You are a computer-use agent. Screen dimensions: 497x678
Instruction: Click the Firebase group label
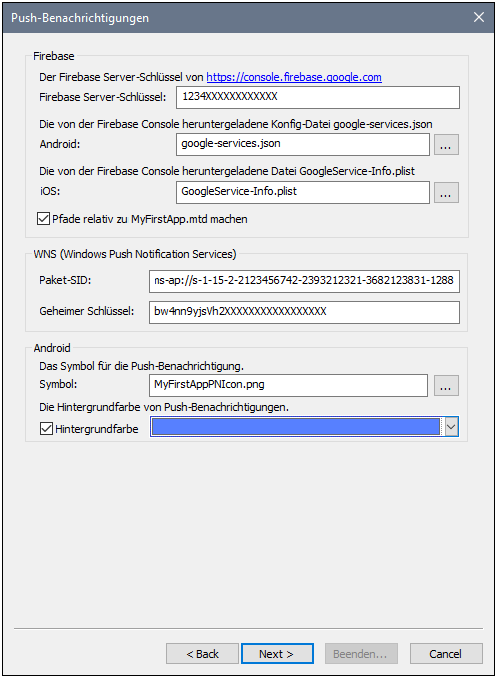pos(54,56)
